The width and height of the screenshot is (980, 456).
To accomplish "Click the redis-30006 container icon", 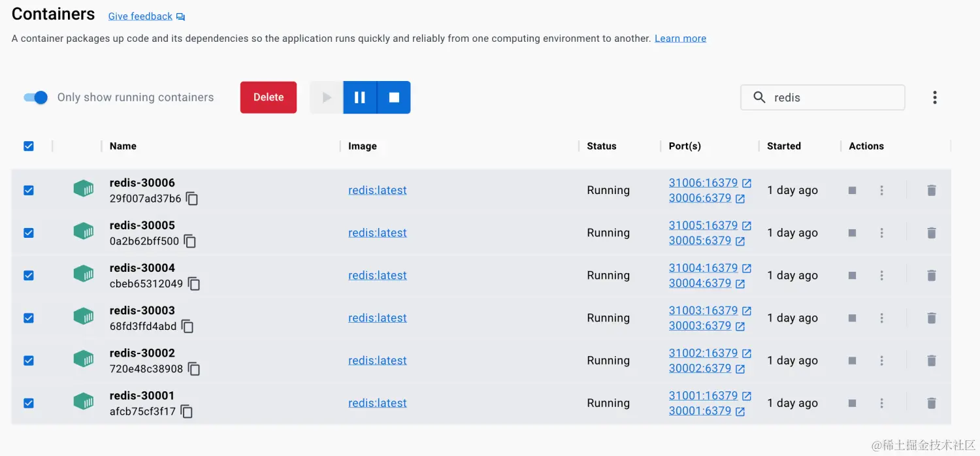I will 84,189.
